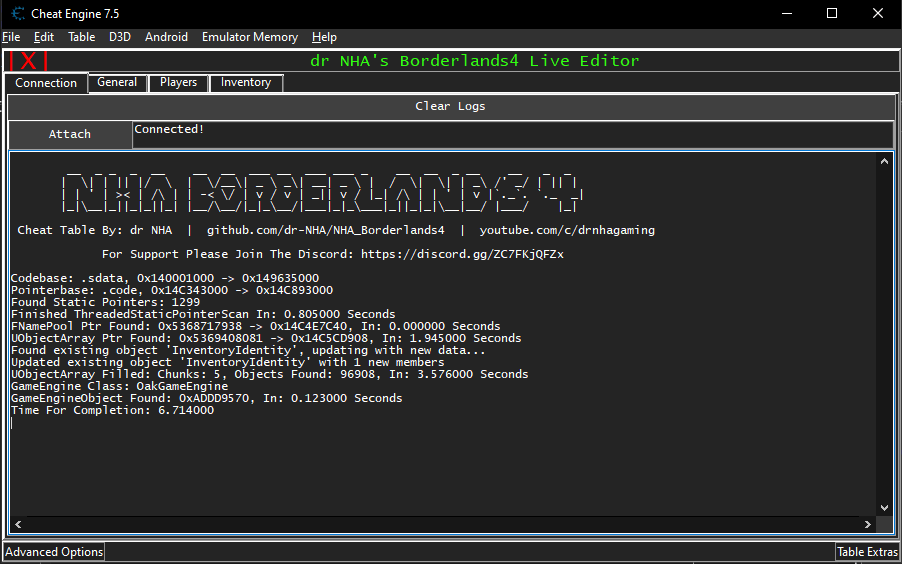Click the Connected! status field
This screenshot has width=902, height=564.
[x=513, y=135]
